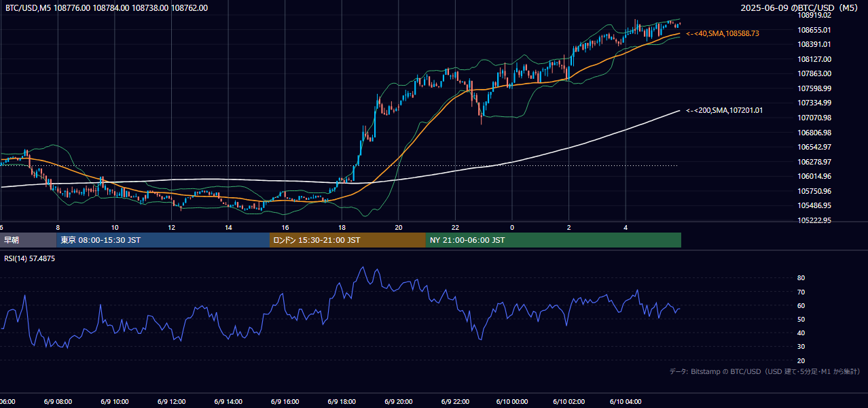Screen dimensions: 868x408
Task: Click the ロンドン 15:30-21:00 JST session bar
Action: (348, 240)
